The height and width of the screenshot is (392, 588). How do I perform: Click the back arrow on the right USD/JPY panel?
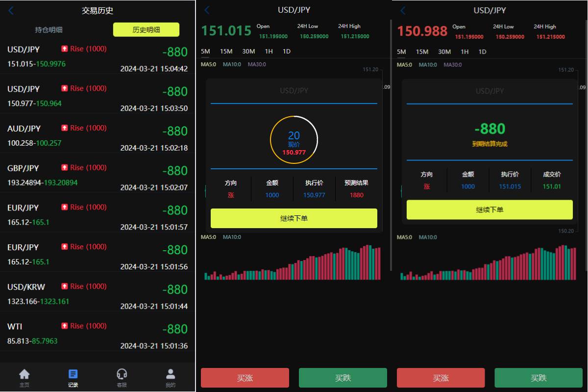[402, 10]
